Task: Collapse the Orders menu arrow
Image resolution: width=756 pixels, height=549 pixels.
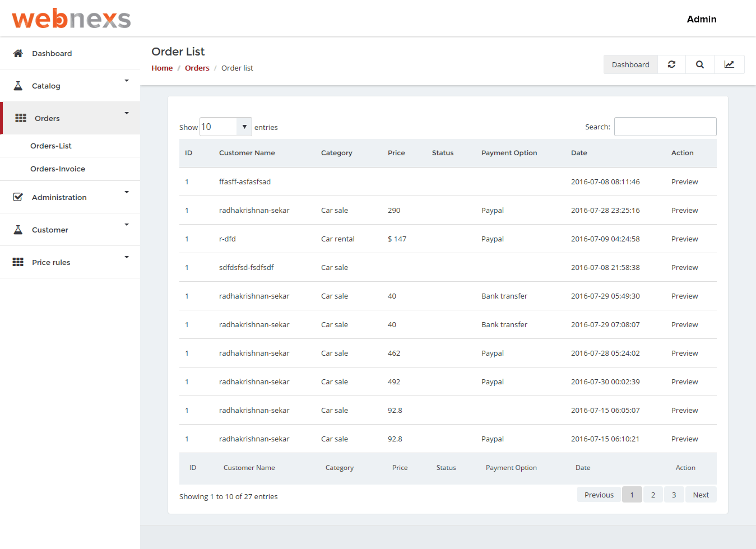Action: click(127, 113)
